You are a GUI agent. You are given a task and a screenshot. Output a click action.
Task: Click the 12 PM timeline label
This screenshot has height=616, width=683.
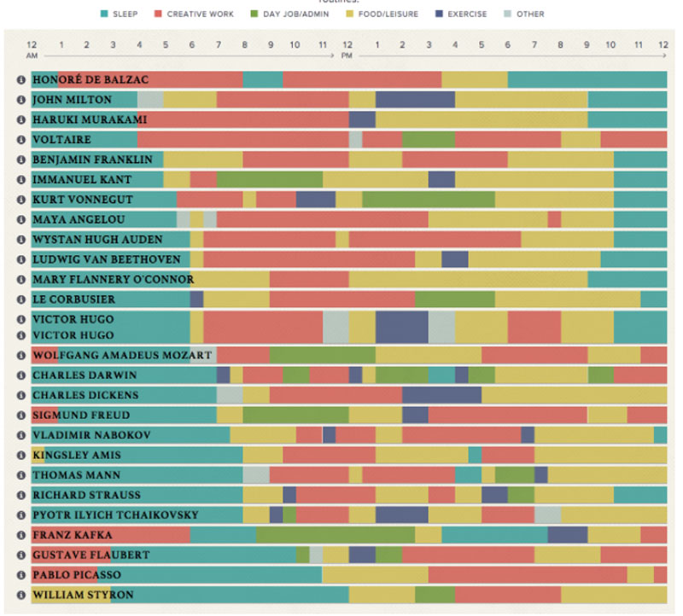(347, 49)
